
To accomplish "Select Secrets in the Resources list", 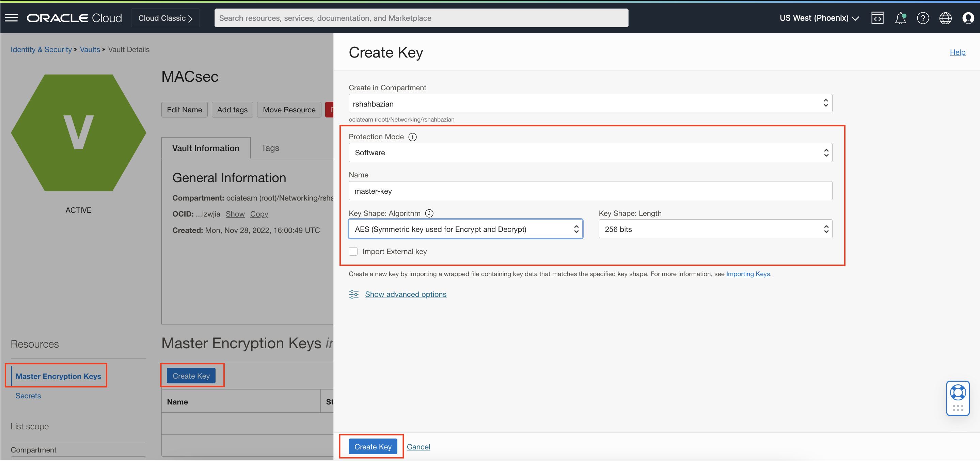I will pyautogui.click(x=28, y=396).
